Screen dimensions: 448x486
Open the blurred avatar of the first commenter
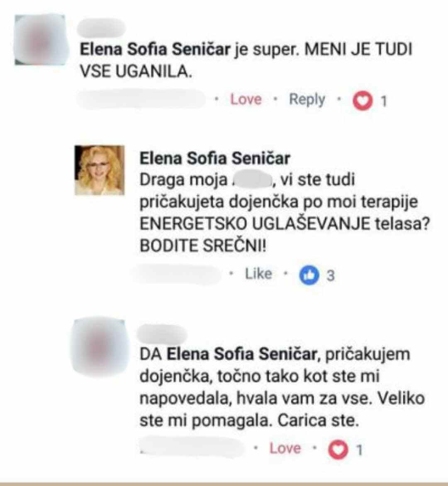pos(40,39)
